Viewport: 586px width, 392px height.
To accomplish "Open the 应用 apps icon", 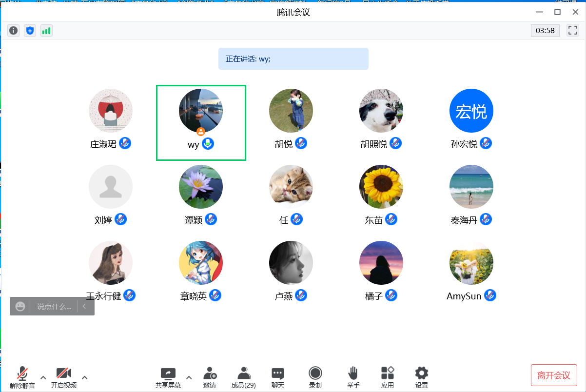I will coord(388,377).
